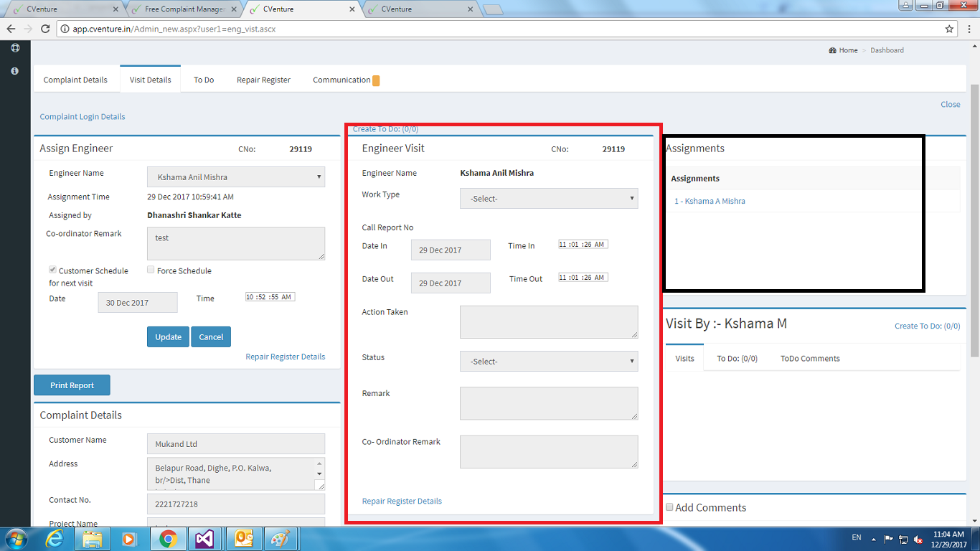This screenshot has height=551, width=980.
Task: Open File Explorer from taskbar
Action: [93, 538]
